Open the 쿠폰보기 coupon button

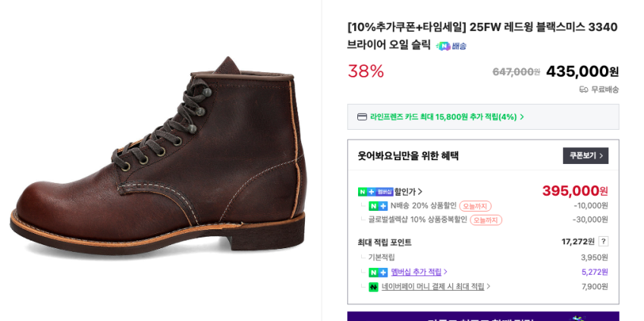(x=586, y=156)
